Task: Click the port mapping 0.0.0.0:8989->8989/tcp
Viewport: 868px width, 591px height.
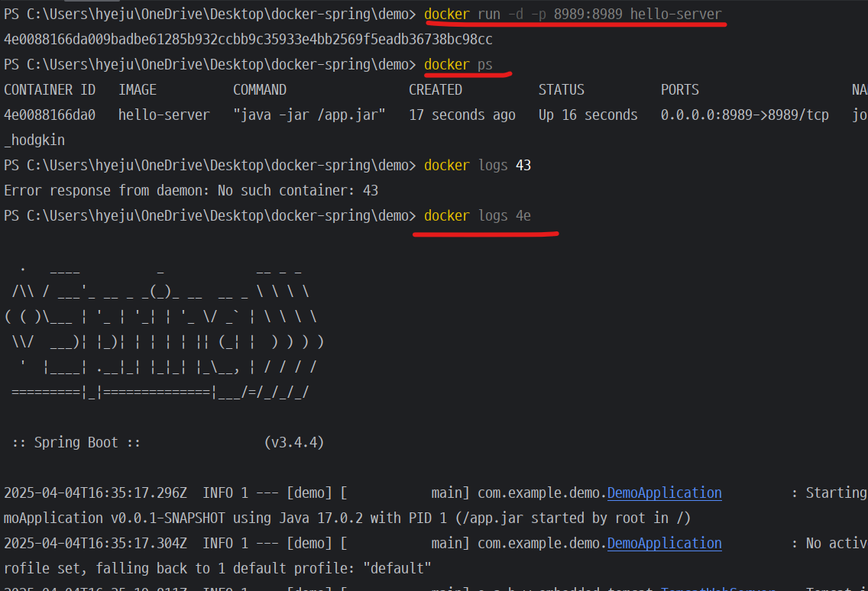Action: [x=744, y=115]
